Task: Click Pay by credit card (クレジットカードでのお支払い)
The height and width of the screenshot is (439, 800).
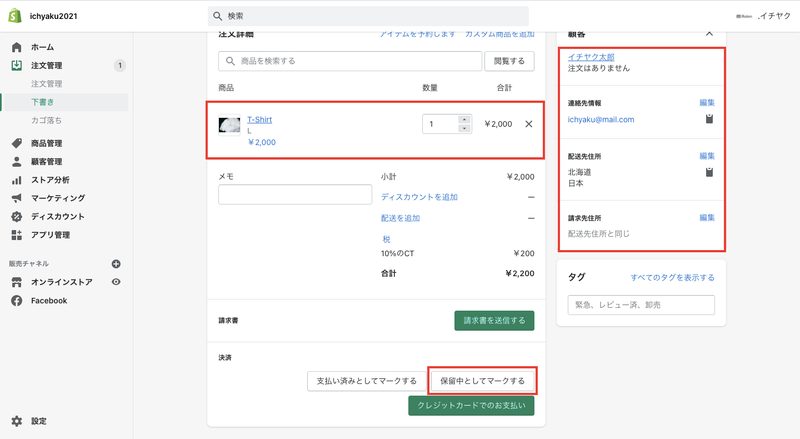Action: coord(471,405)
